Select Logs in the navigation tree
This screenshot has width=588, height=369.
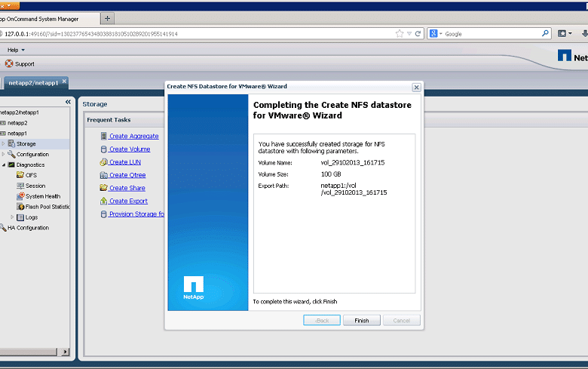[32, 217]
